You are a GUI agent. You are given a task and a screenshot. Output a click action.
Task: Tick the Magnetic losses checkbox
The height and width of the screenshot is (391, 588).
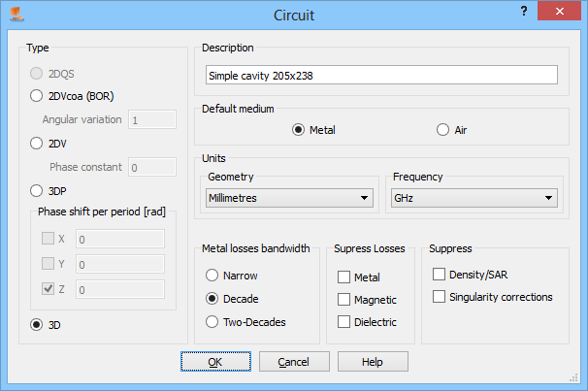(343, 300)
